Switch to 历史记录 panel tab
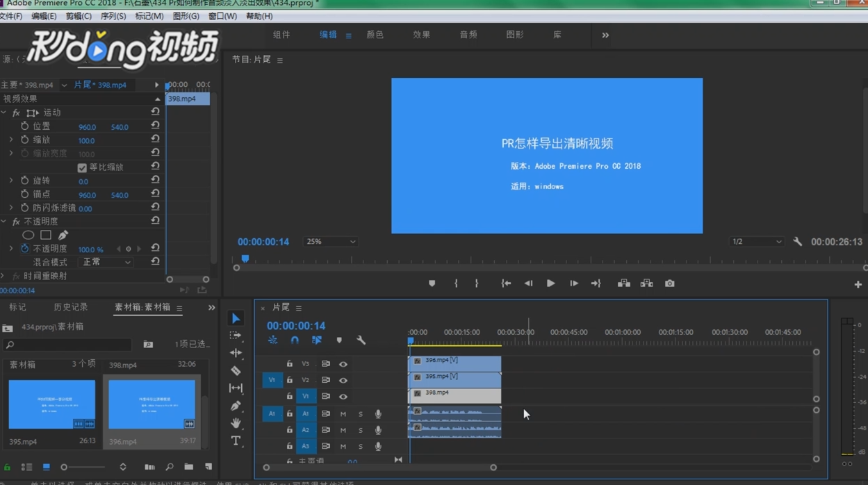The image size is (868, 485). point(71,307)
